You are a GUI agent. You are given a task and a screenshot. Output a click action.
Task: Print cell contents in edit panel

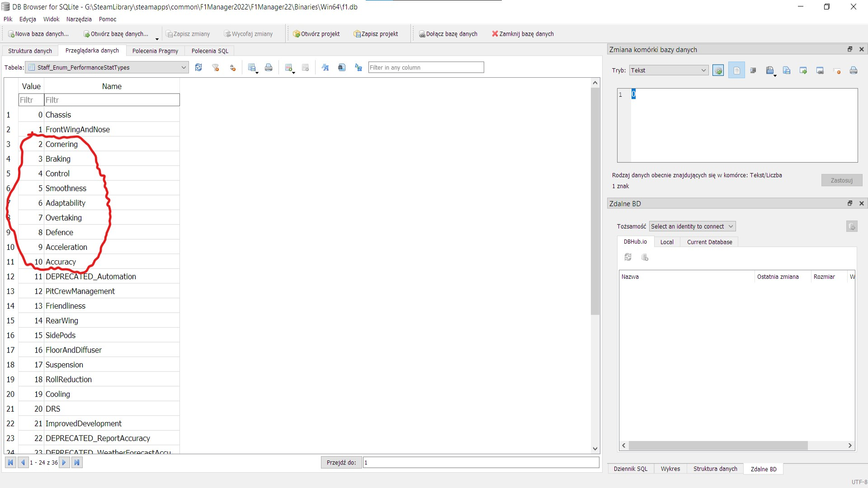(x=854, y=70)
